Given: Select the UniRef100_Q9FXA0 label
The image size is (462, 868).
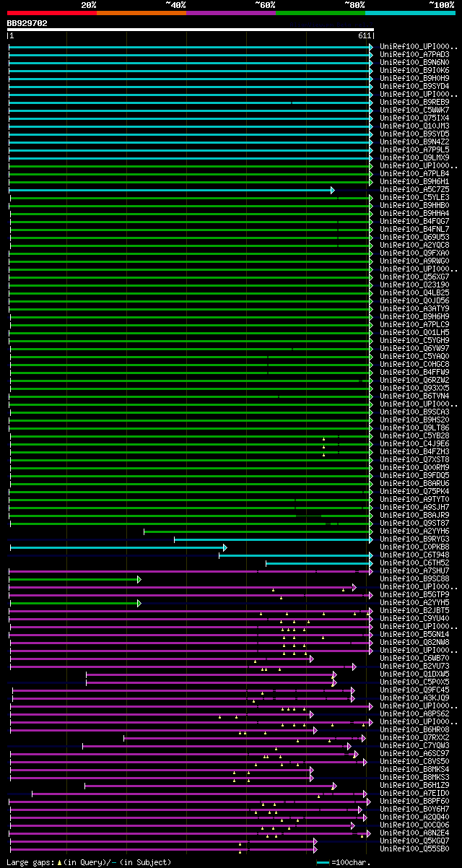Looking at the screenshot, I should click(415, 253).
